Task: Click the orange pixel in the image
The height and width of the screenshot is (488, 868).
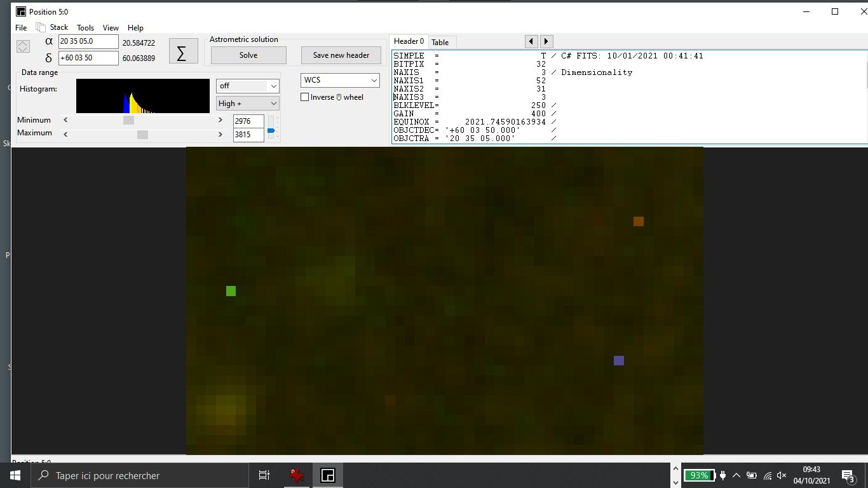Action: (x=639, y=221)
